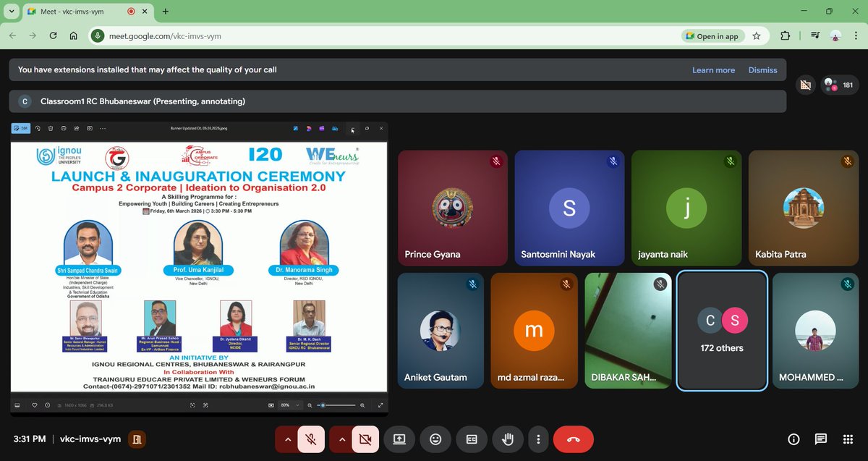Click zoom in magnifier in shared Photos window

[x=362, y=405]
